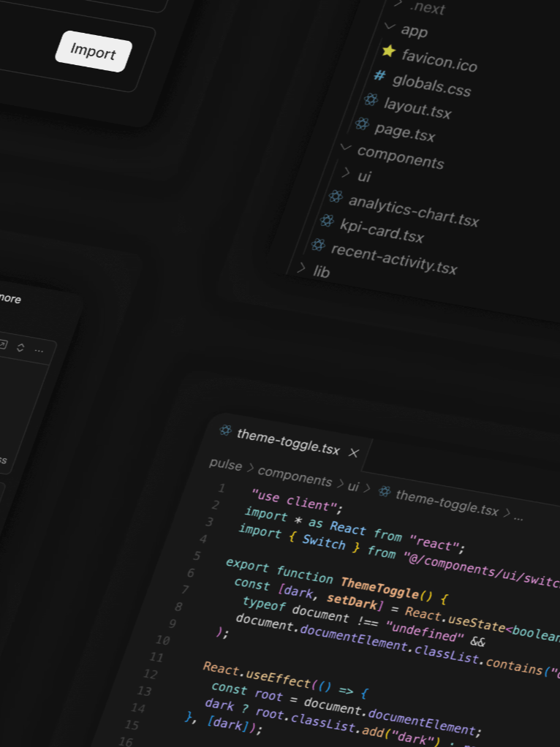The height and width of the screenshot is (747, 560).
Task: Click the trailing ellipsis in the breadcrumb
Action: click(x=518, y=517)
